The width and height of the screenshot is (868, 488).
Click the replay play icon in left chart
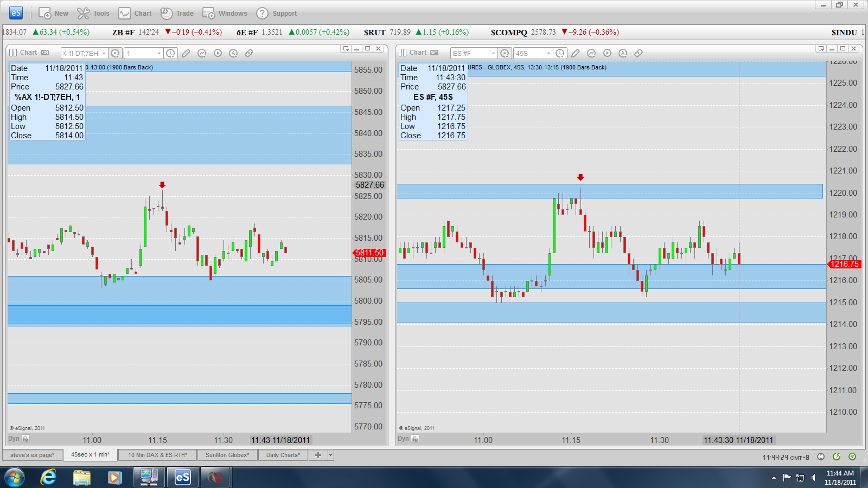218,53
